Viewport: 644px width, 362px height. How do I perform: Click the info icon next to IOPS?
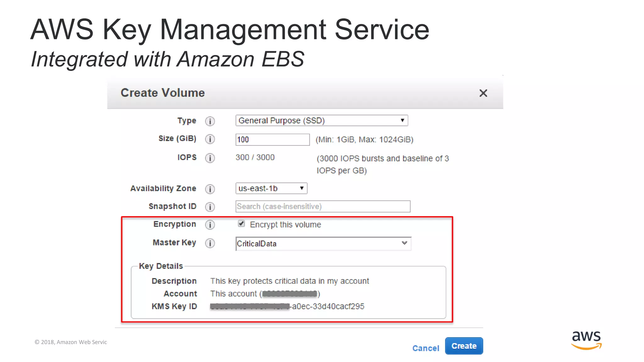(210, 158)
